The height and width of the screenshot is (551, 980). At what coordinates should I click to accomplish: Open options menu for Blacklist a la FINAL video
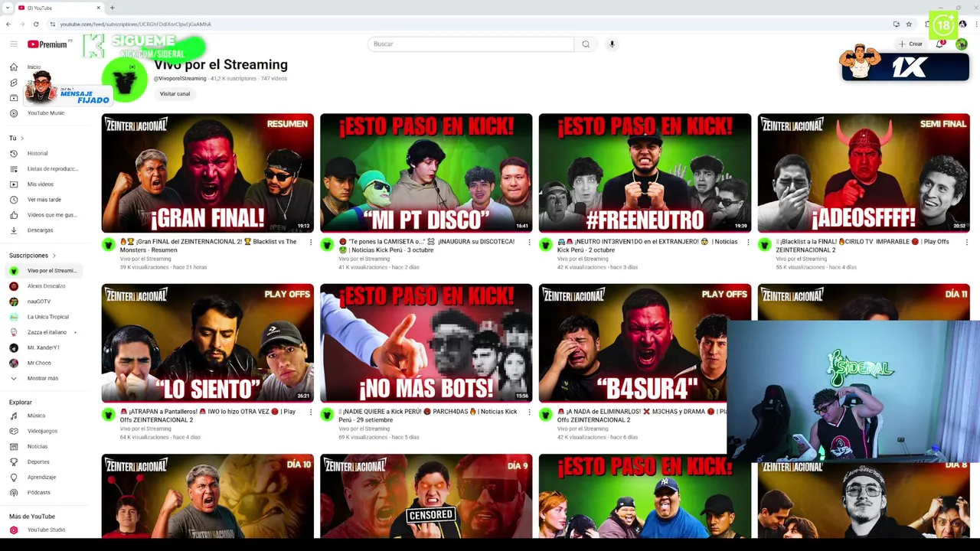point(967,242)
